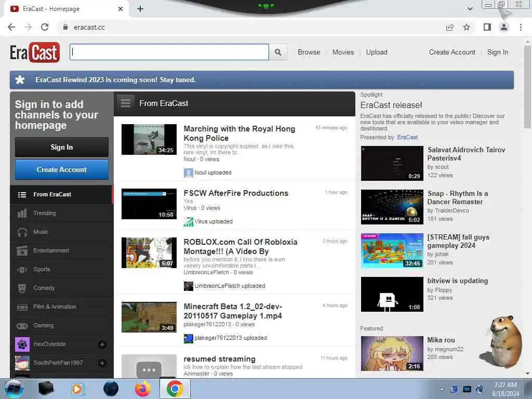
Task: Expand the tab search chevron
Action: pos(470,9)
